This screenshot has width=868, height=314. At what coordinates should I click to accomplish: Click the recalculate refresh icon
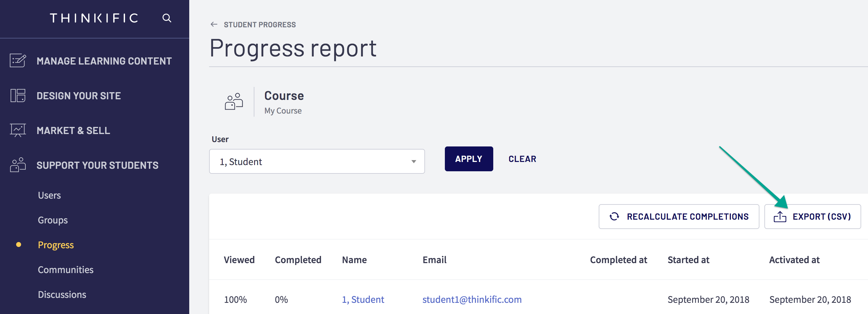coord(614,216)
